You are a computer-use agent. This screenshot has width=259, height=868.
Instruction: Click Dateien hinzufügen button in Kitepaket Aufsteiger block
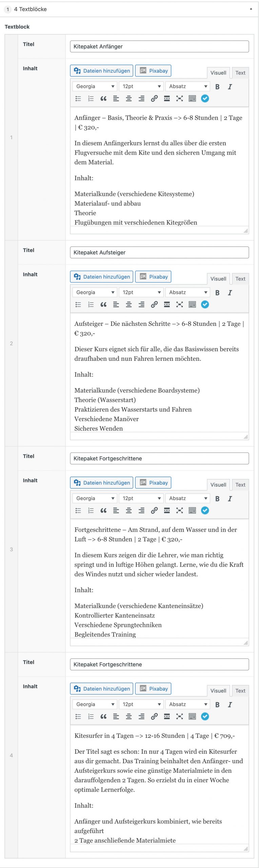pyautogui.click(x=102, y=277)
